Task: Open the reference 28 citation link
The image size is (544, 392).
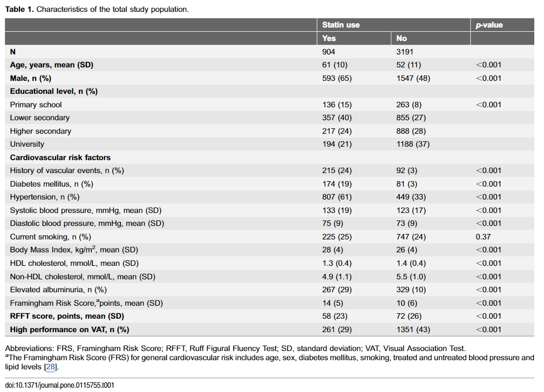Action: [51, 367]
